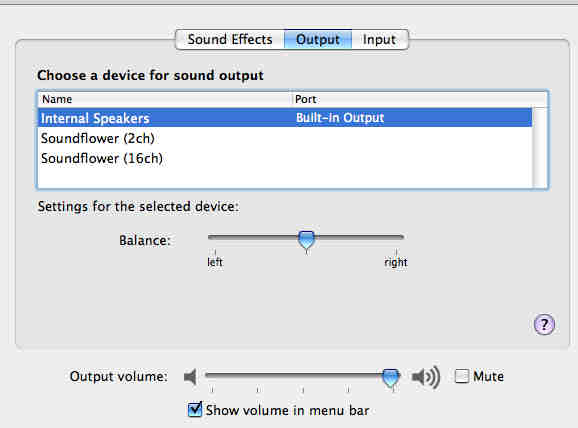Click 'Settings for the selected device:' text
This screenshot has width=578, height=428.
[x=139, y=206]
